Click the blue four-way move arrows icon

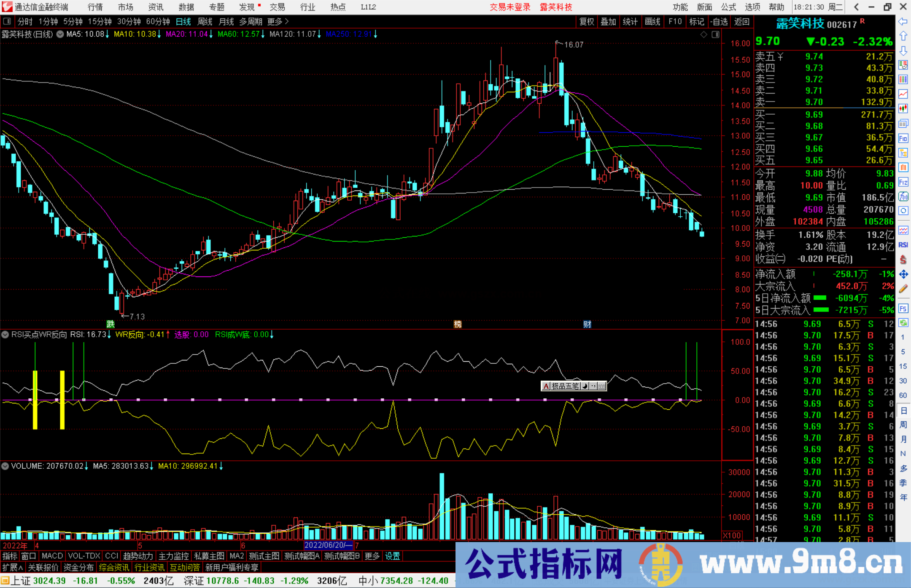click(x=903, y=274)
